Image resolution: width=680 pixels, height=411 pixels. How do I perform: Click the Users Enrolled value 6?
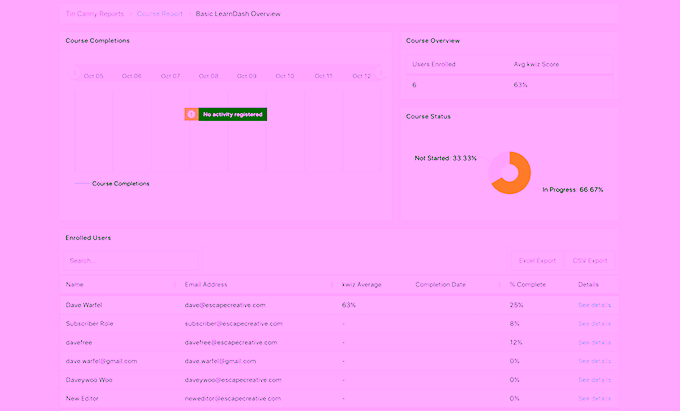pos(414,85)
